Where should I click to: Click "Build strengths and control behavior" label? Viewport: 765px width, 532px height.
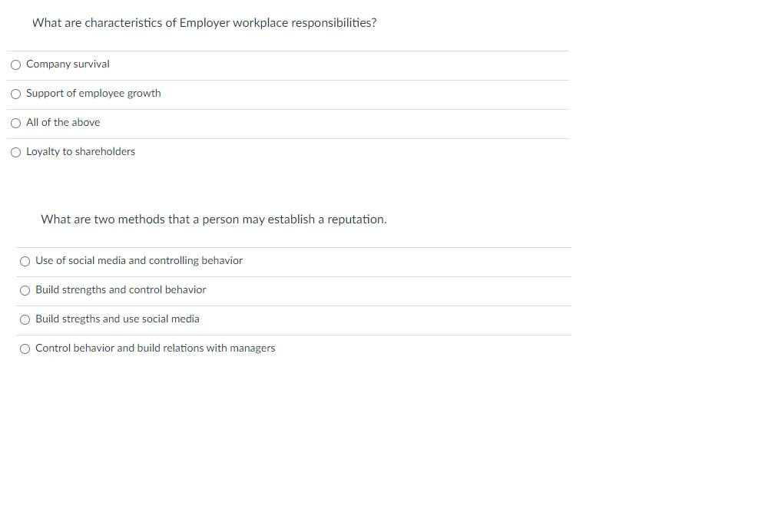(121, 290)
